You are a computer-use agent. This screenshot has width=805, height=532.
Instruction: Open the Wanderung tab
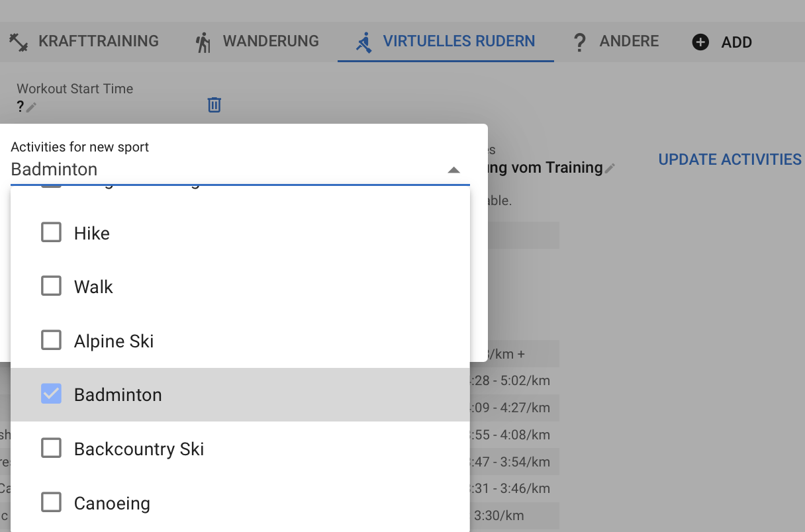point(270,41)
